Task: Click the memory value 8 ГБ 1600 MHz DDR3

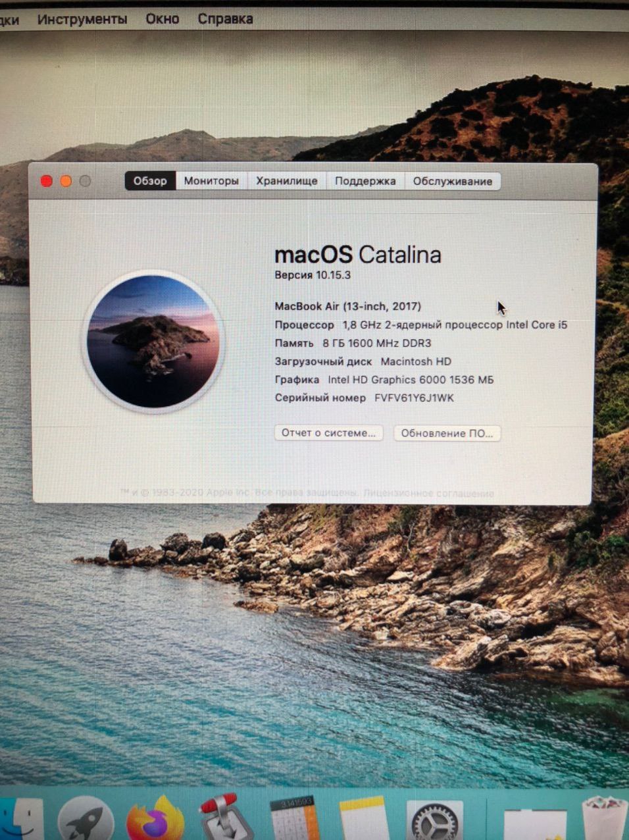Action: pyautogui.click(x=377, y=343)
